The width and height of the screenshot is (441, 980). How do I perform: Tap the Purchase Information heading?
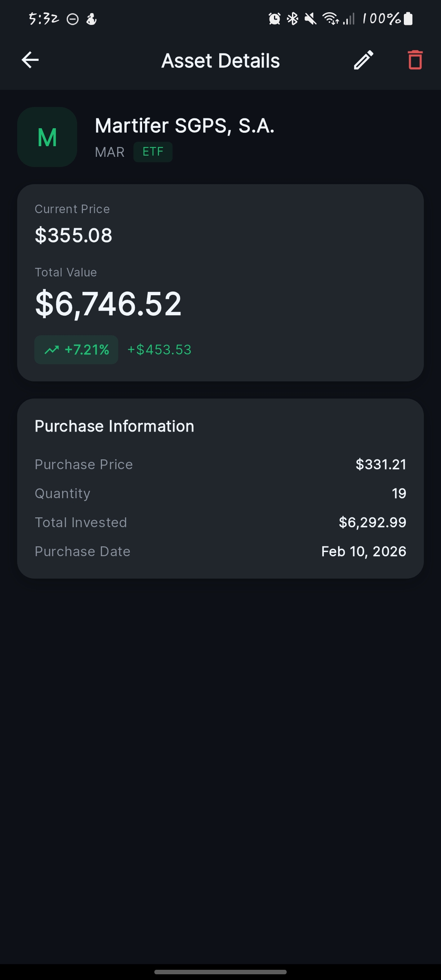(x=114, y=426)
